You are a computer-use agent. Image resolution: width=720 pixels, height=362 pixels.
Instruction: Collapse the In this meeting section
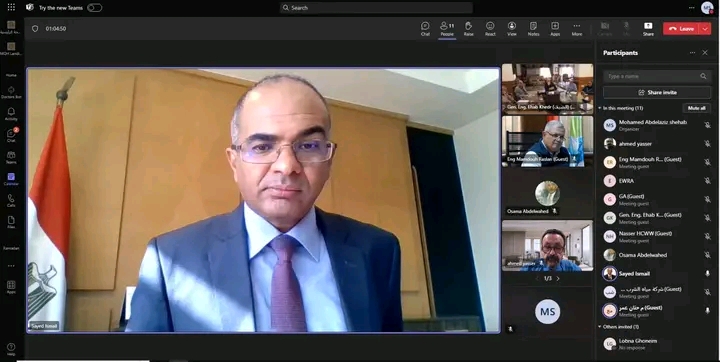click(x=600, y=108)
